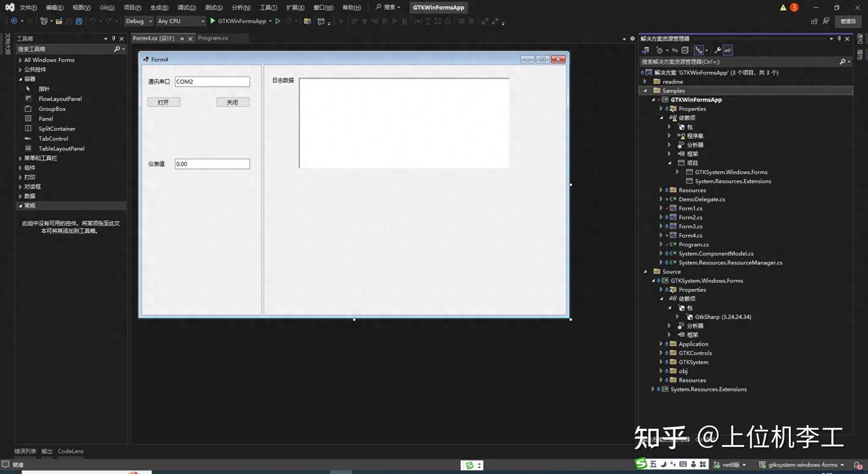Expand the Form2.cs node in Solution Explorer
Viewport: 868px width, 474px height.
[x=661, y=217]
